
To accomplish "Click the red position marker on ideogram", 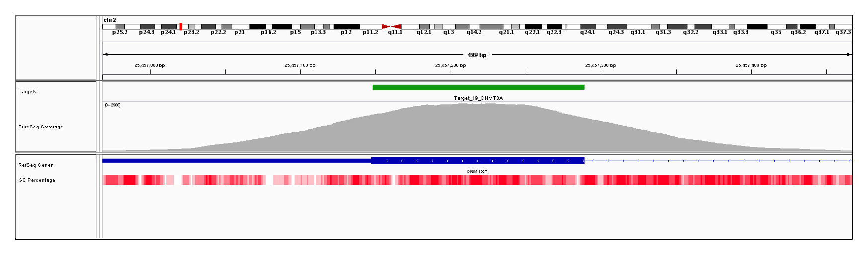I will [x=181, y=26].
